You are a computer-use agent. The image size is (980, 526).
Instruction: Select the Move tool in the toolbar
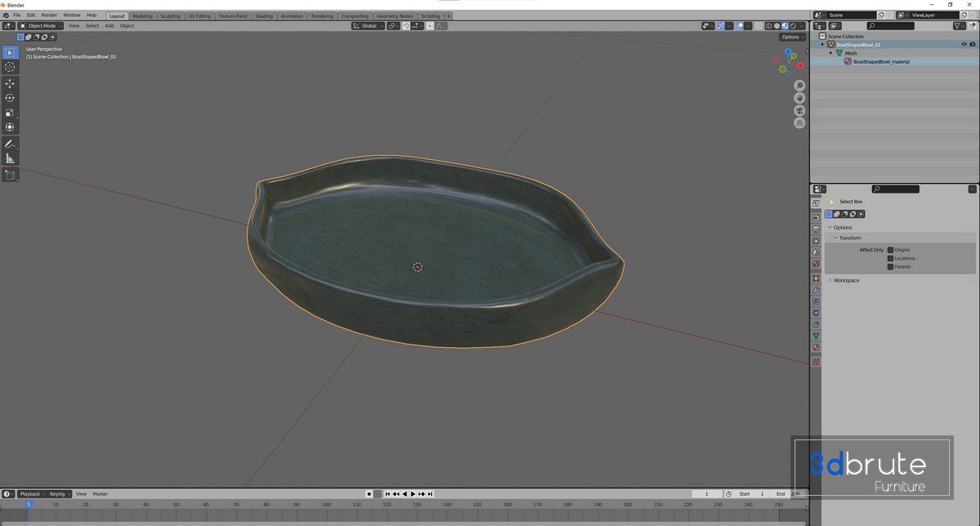point(10,83)
